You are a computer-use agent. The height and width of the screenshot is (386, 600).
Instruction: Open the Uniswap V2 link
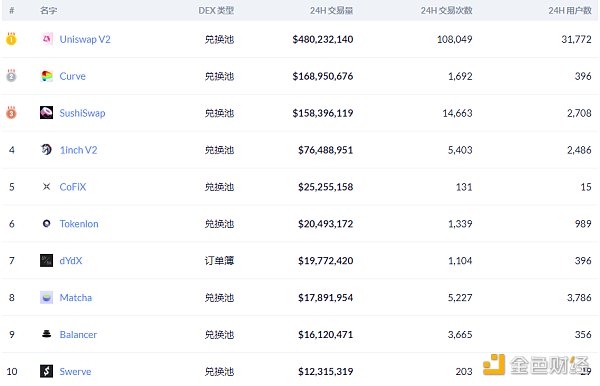[85, 39]
